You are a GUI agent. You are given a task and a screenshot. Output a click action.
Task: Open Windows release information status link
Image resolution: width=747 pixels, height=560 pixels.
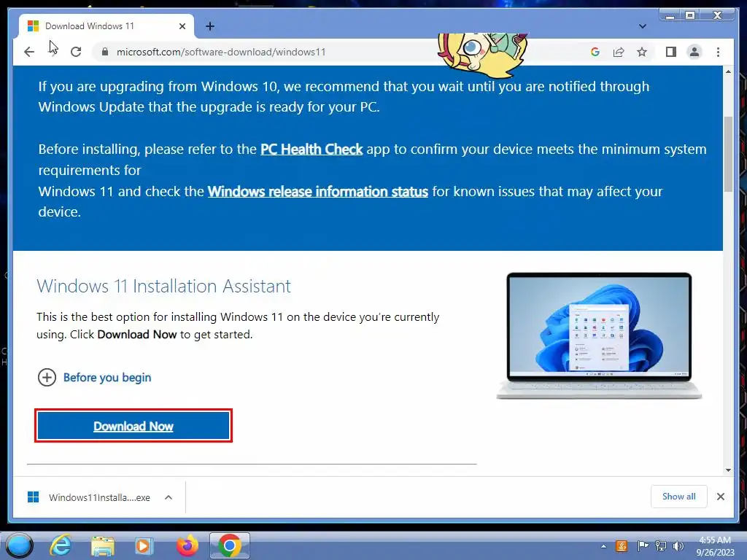tap(318, 192)
